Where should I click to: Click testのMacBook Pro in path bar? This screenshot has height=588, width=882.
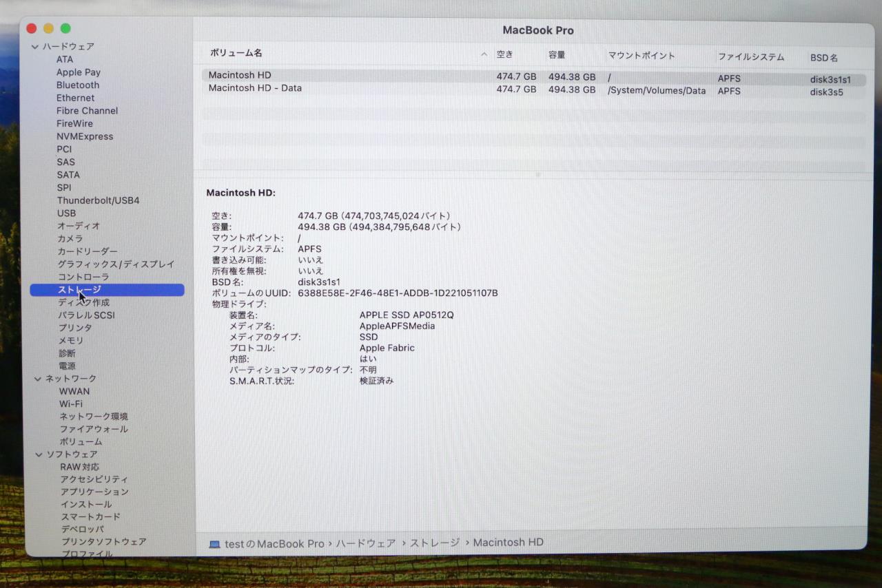[x=274, y=544]
